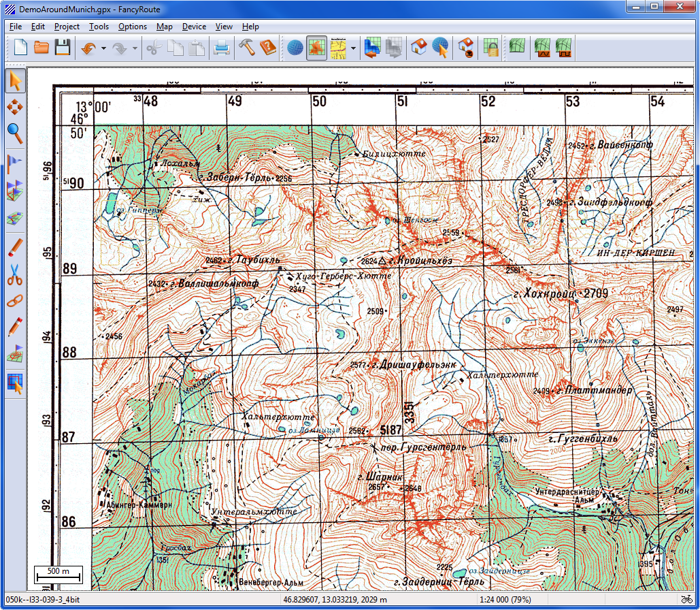Select the pencil draw tool

(15, 327)
